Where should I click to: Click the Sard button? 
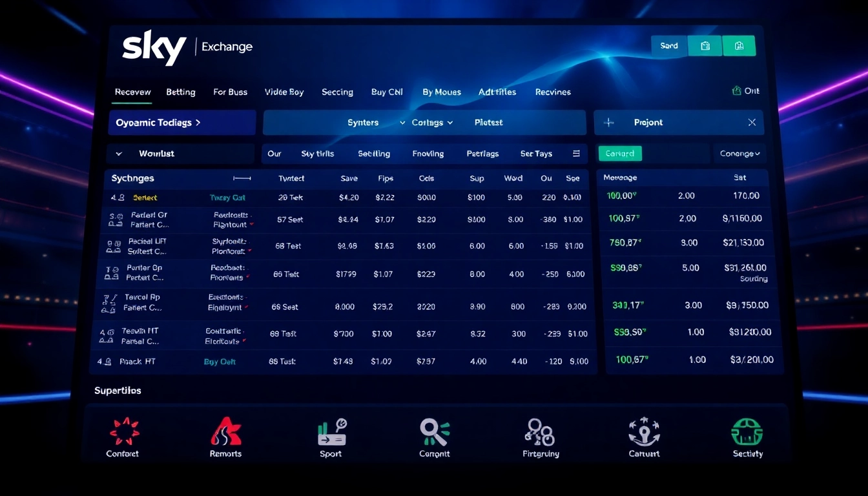point(669,46)
